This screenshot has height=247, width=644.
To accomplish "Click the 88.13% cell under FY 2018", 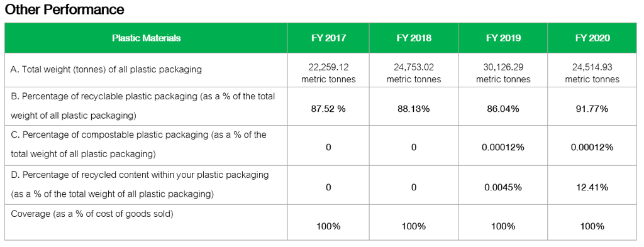I will click(414, 109).
